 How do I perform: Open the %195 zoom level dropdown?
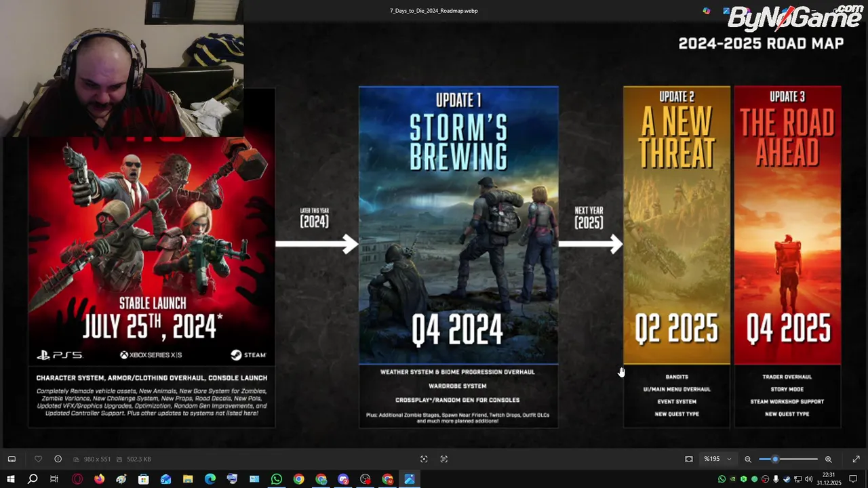click(717, 459)
